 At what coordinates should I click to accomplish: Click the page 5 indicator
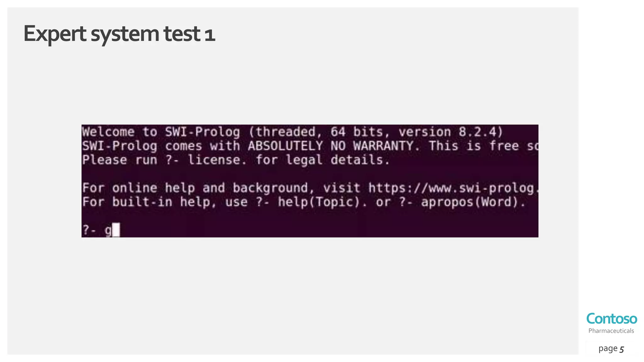tap(611, 348)
